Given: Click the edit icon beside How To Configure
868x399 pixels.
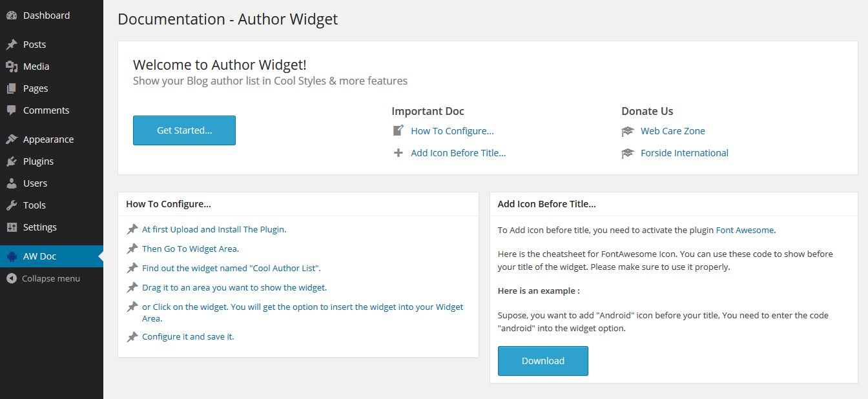Looking at the screenshot, I should [398, 130].
